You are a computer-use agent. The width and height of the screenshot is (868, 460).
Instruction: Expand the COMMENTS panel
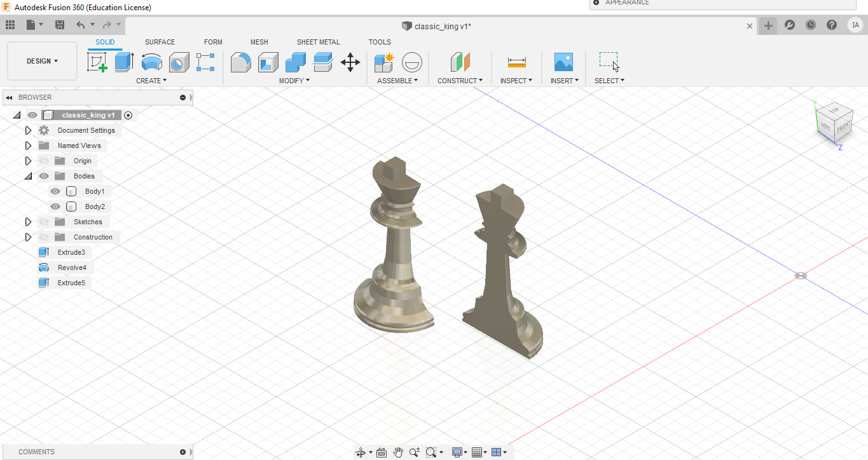click(183, 452)
